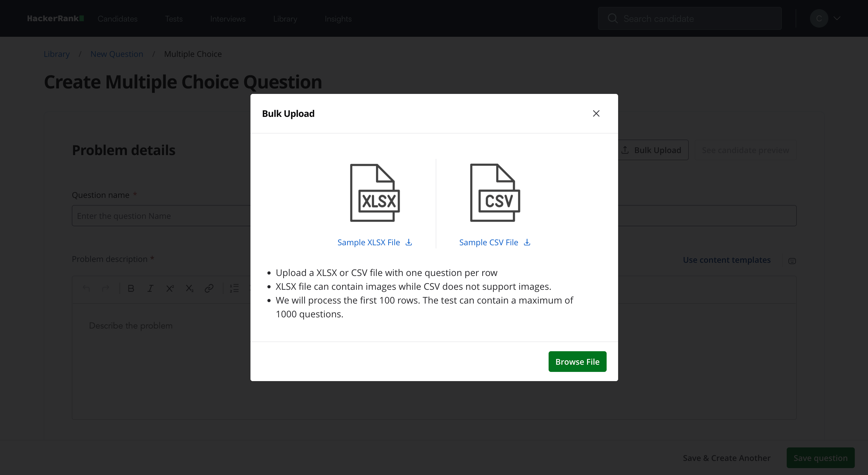
Task: Close the Bulk Upload dialog
Action: tap(596, 113)
